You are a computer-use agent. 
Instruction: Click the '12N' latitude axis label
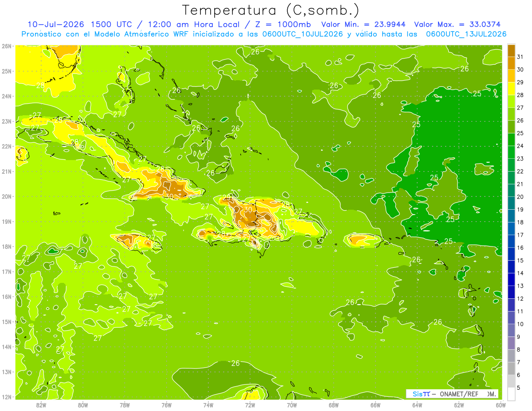(x=7, y=397)
